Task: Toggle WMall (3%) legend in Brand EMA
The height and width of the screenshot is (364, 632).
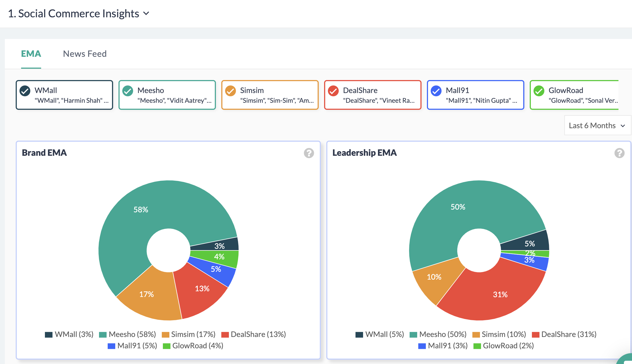Action: coord(69,335)
